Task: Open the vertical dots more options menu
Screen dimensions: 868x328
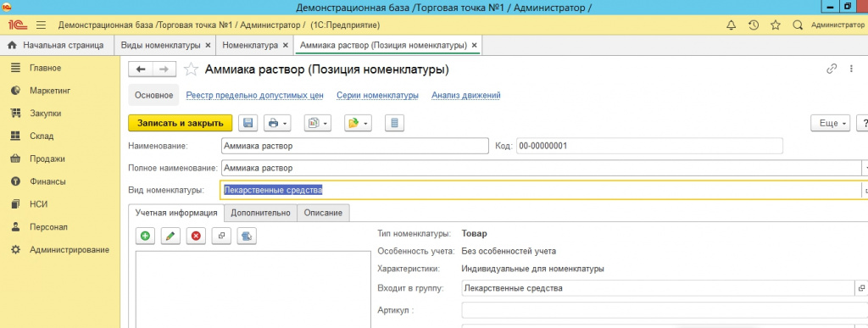Action: (851, 69)
